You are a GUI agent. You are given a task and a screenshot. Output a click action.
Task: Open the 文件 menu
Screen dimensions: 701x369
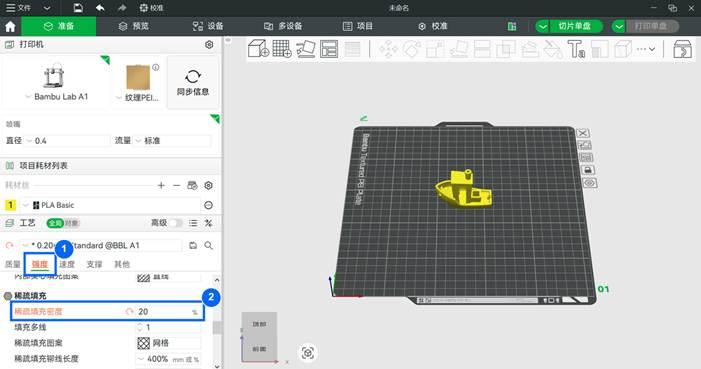click(x=18, y=8)
